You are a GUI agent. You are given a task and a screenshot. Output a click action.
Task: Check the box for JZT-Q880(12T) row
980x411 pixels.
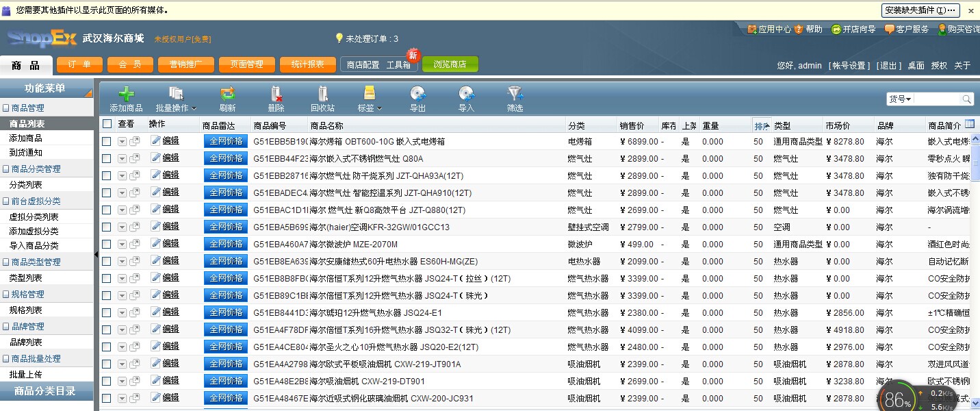pos(107,210)
